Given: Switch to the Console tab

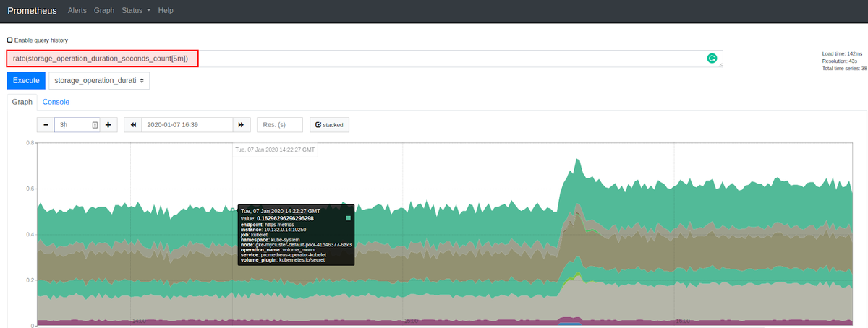Looking at the screenshot, I should tap(56, 102).
